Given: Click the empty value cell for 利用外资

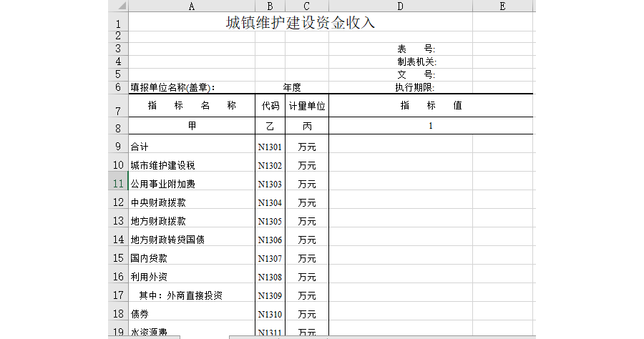Looking at the screenshot, I should 401,274.
